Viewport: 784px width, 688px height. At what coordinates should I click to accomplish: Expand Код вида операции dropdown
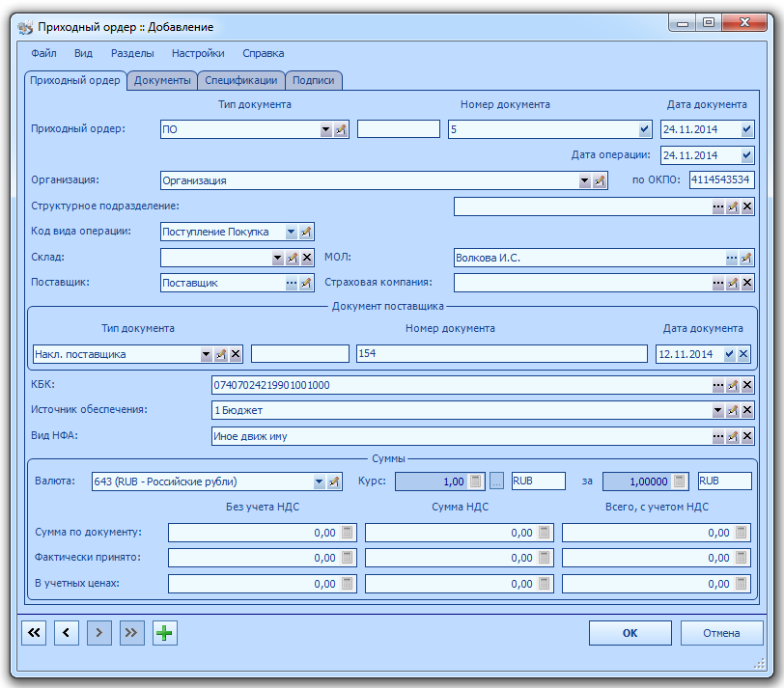click(292, 232)
